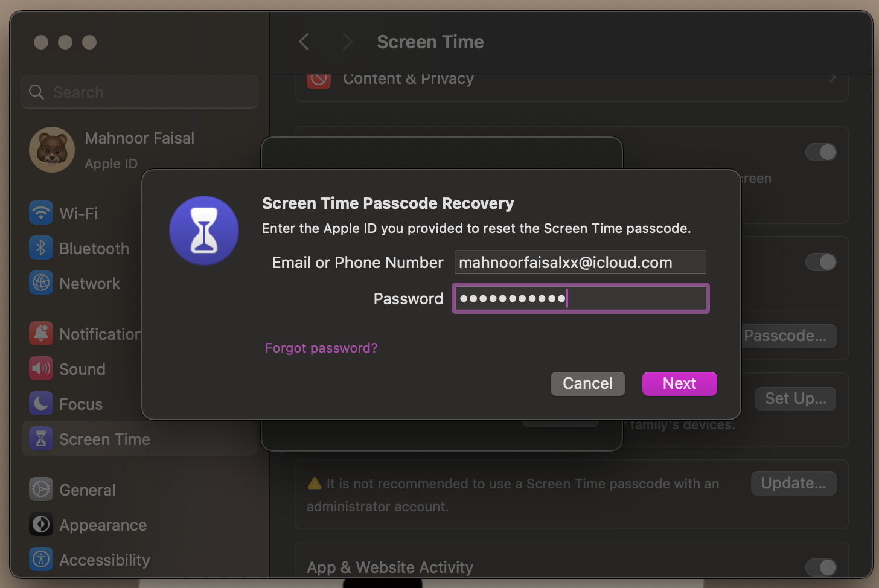Open Bluetooth settings from sidebar
The height and width of the screenshot is (588, 879).
click(x=94, y=248)
